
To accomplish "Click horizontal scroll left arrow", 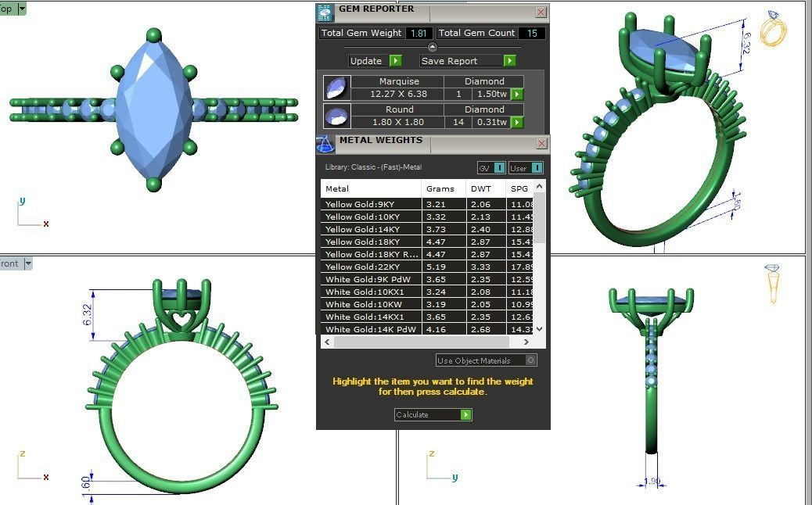I will pyautogui.click(x=327, y=342).
